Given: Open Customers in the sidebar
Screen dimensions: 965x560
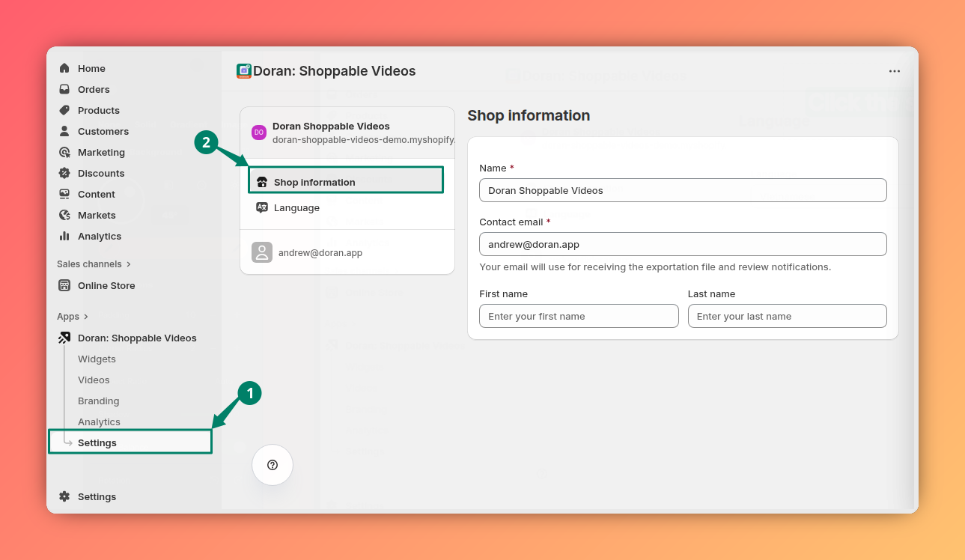Looking at the screenshot, I should [x=103, y=131].
